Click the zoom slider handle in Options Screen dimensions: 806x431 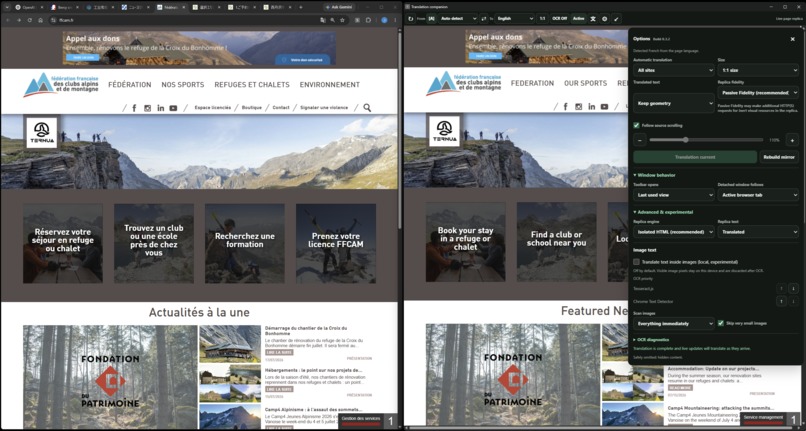tap(685, 139)
